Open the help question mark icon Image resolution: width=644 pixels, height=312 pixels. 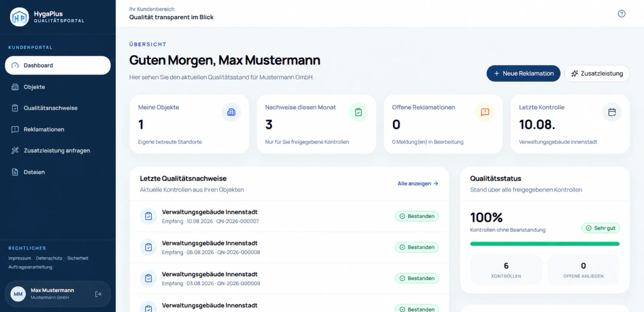tap(621, 14)
